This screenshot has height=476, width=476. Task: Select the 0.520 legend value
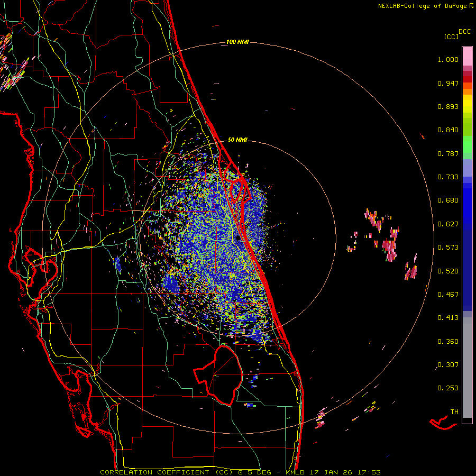[448, 271]
